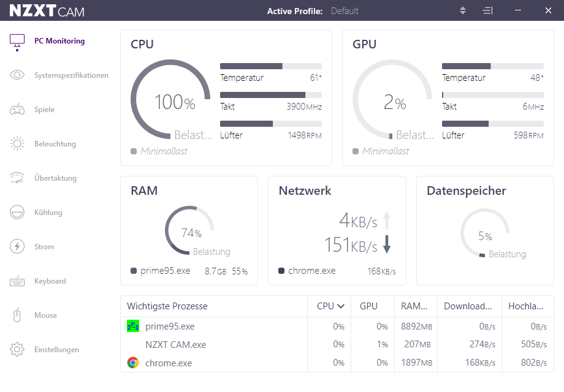Click the CPU Temperatur bar

(x=271, y=66)
